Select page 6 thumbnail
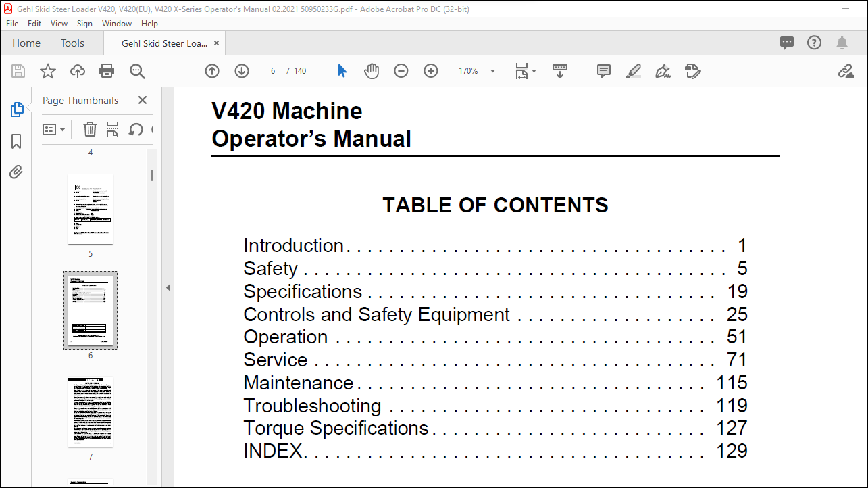This screenshot has height=488, width=868. 91,310
